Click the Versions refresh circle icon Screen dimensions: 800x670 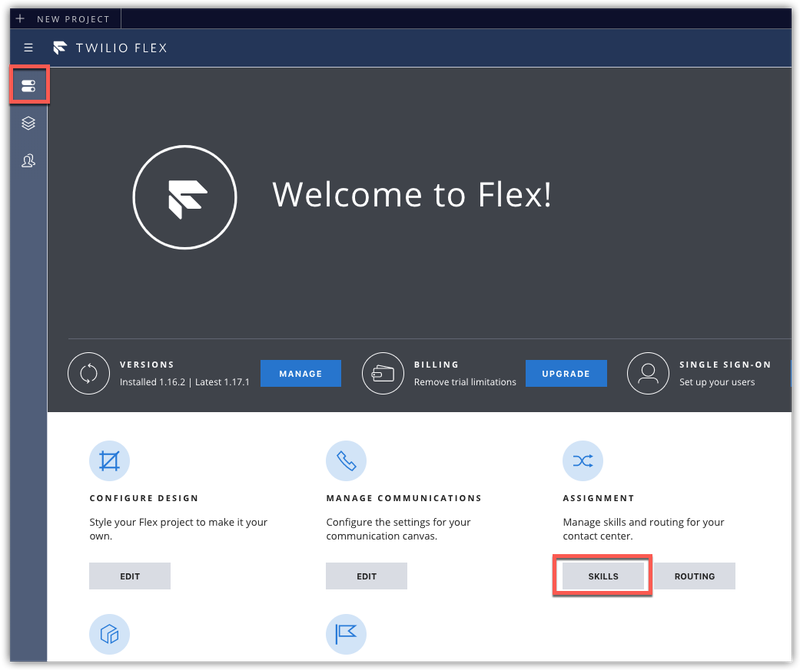tap(88, 373)
